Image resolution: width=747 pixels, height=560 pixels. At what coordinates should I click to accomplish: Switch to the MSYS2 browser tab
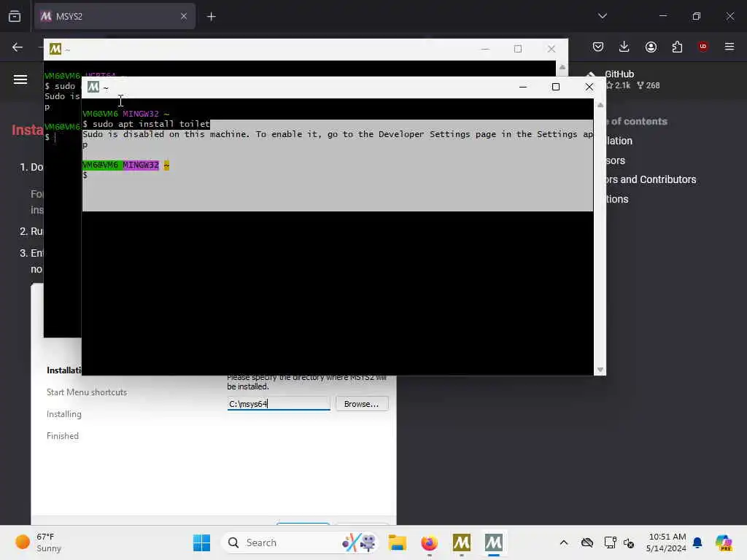(115, 16)
